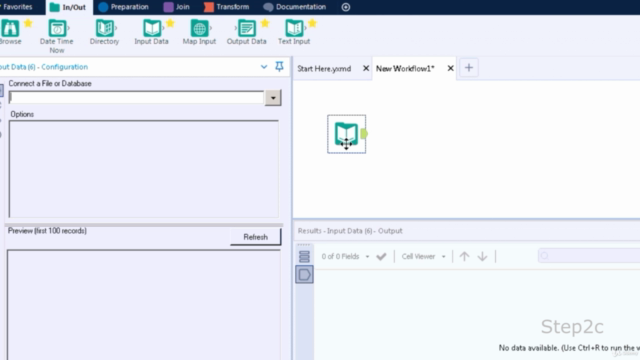The height and width of the screenshot is (360, 640).
Task: Go to next record with down arrow
Action: (x=482, y=256)
